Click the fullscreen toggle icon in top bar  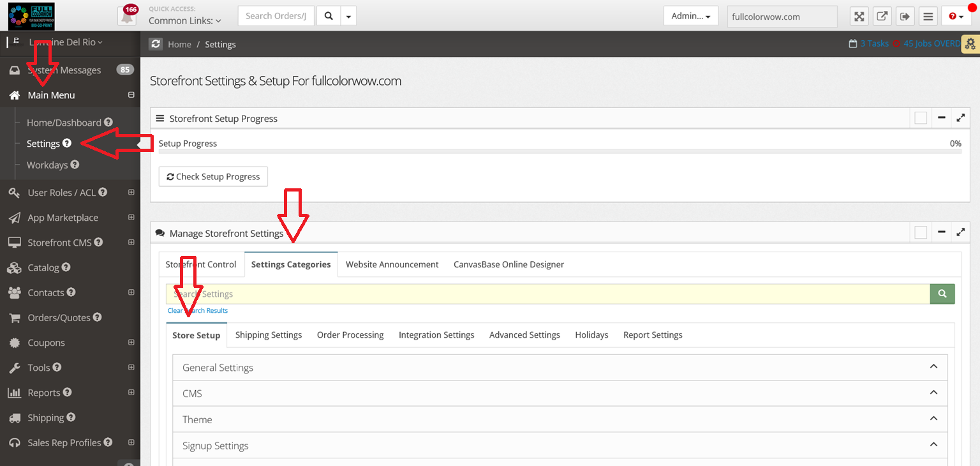point(859,16)
